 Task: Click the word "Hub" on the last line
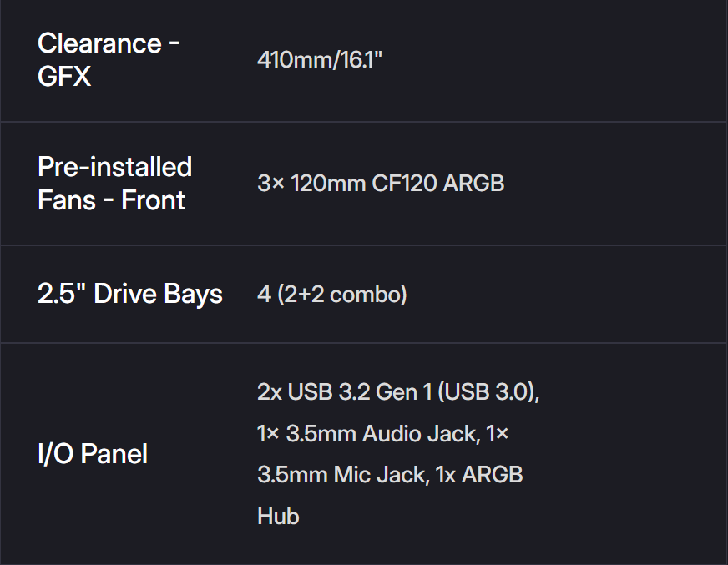(278, 516)
